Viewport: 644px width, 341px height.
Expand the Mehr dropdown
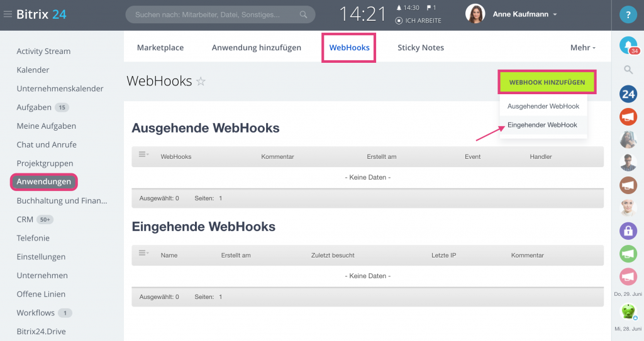point(583,48)
